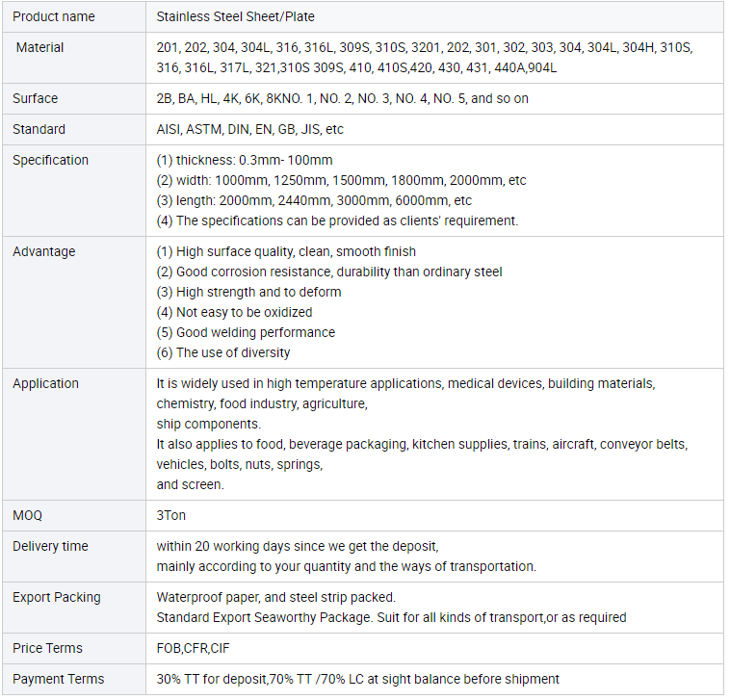Click 'Good welding performance' advantage line
Viewport: 730px width, 700px height.
[246, 332]
